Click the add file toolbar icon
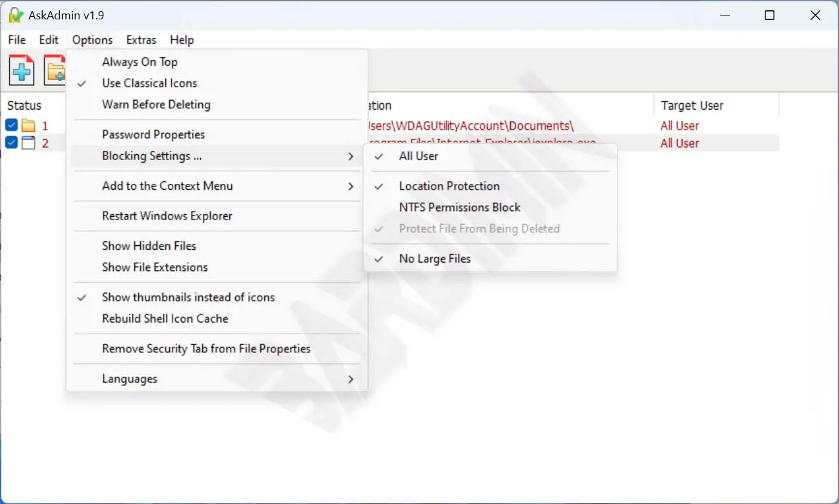This screenshot has width=839, height=504. (22, 70)
